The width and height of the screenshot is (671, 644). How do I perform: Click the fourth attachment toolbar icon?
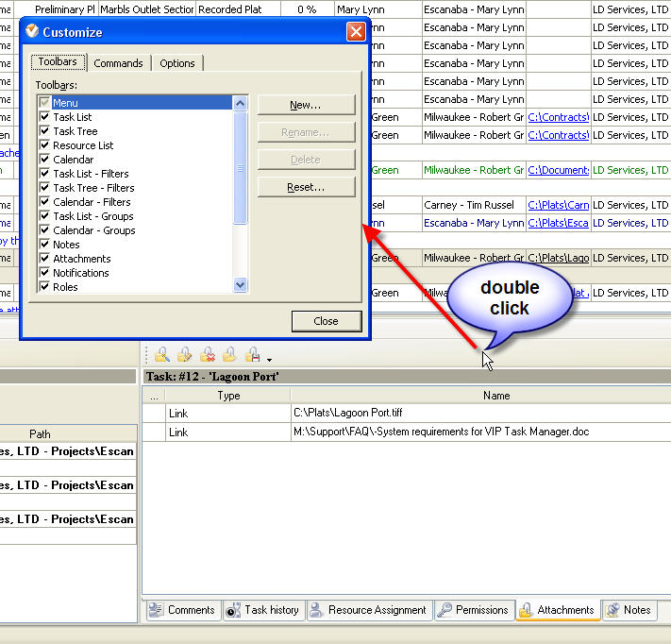(x=229, y=355)
